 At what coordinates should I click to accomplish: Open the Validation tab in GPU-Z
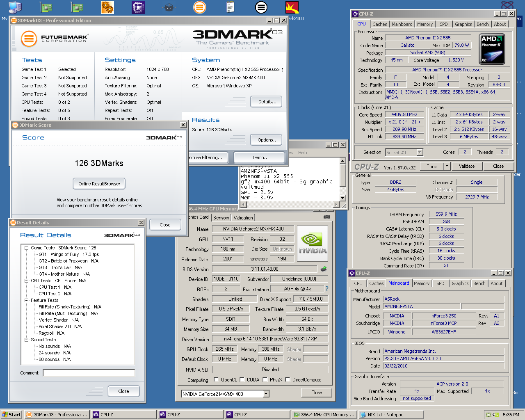(243, 218)
